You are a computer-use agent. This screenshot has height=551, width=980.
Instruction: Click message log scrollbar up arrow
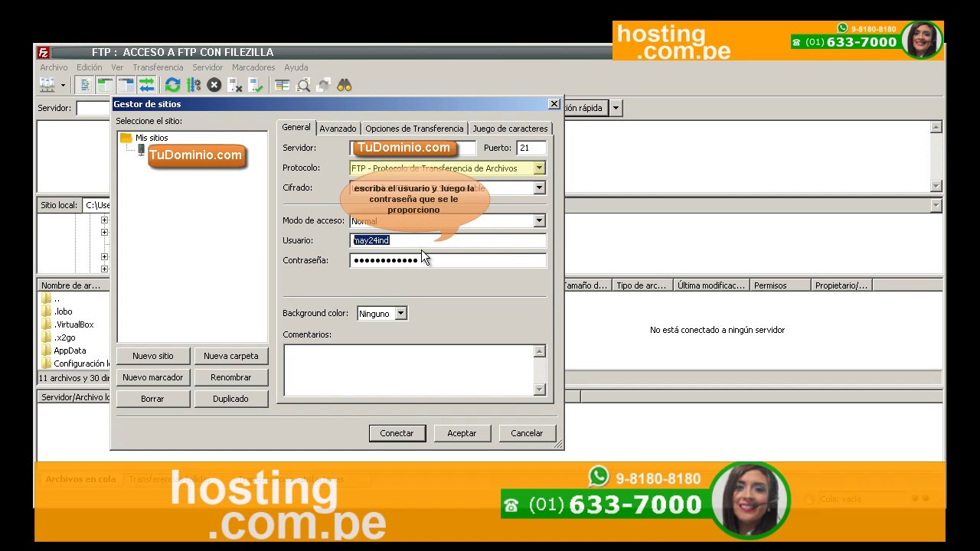(936, 127)
